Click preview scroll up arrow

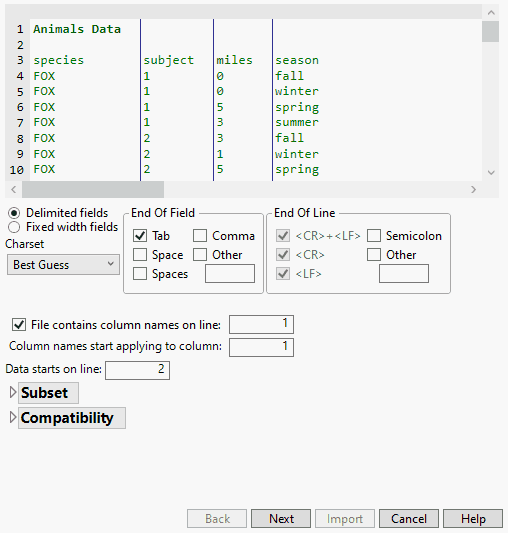(x=491, y=13)
